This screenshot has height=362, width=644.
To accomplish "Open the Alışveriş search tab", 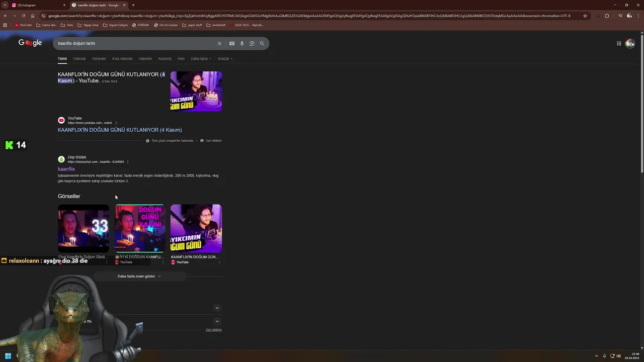I will point(165,59).
